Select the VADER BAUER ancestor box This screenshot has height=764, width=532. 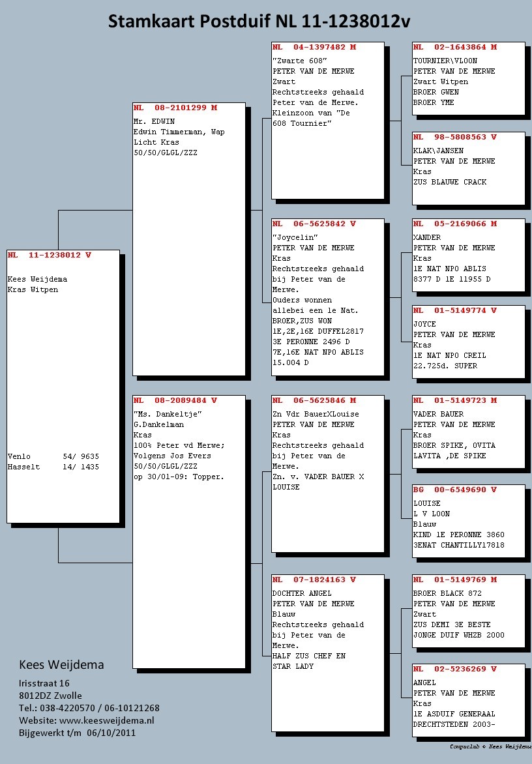pos(468,431)
